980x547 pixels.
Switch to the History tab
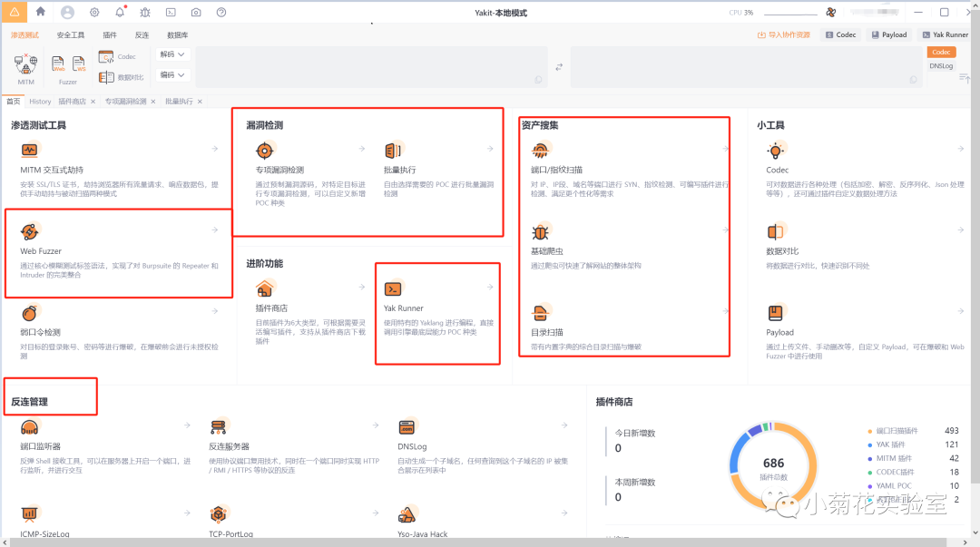[x=40, y=102]
